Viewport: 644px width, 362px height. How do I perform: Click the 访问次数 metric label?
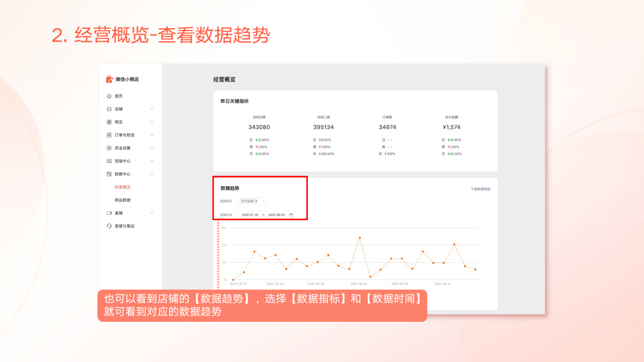(259, 117)
